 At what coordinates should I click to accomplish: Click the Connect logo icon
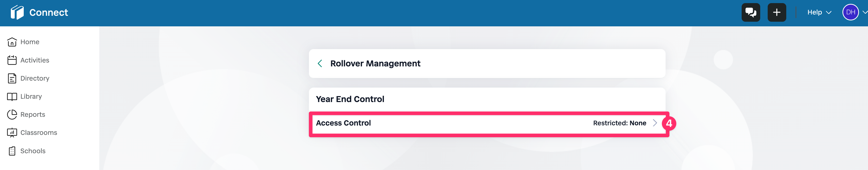[17, 12]
